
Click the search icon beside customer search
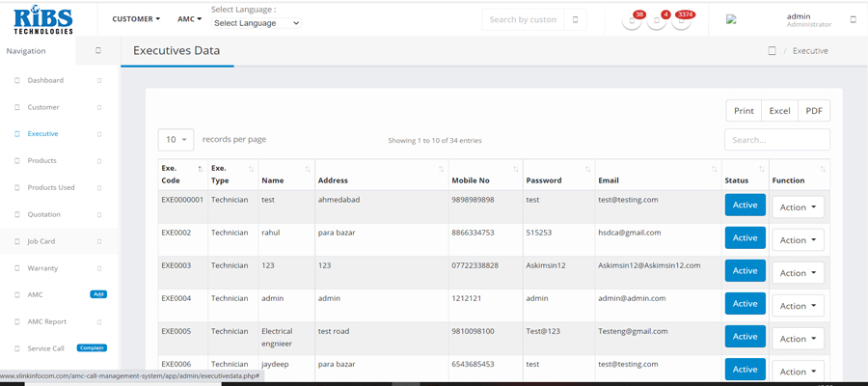pos(575,19)
